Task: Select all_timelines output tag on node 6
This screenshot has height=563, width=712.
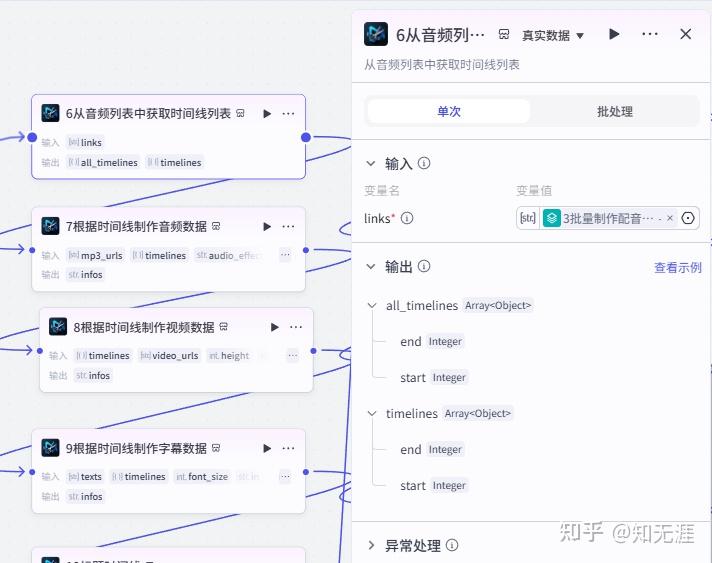Action: click(x=103, y=163)
